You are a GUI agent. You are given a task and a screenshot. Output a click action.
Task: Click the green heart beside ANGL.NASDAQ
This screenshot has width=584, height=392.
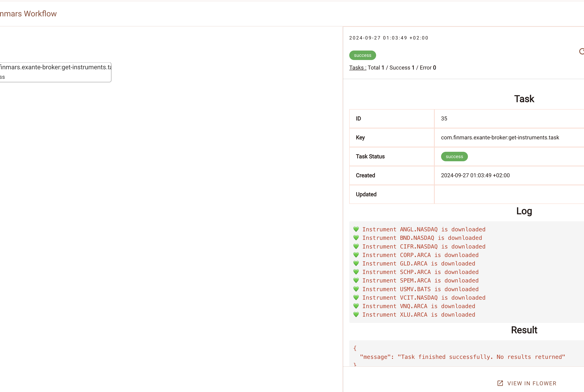click(x=356, y=229)
